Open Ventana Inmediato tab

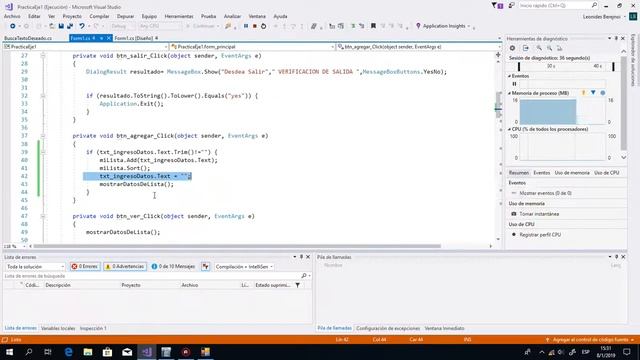click(444, 328)
